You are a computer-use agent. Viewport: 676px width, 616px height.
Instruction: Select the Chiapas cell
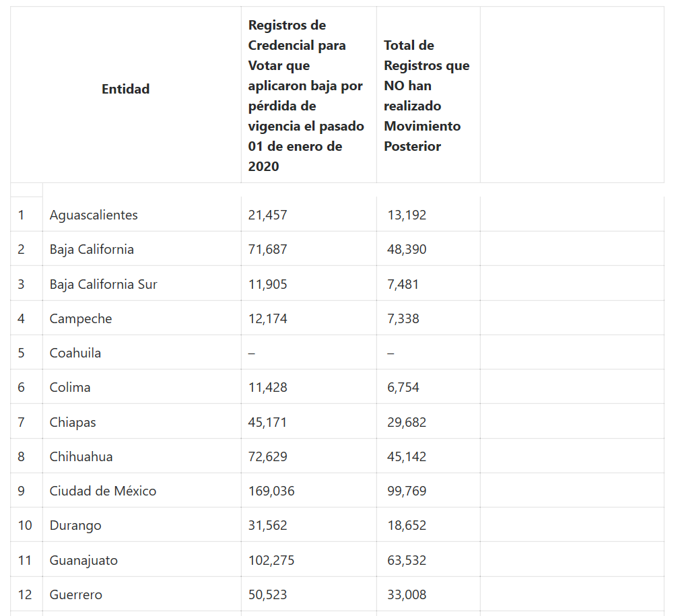73,422
